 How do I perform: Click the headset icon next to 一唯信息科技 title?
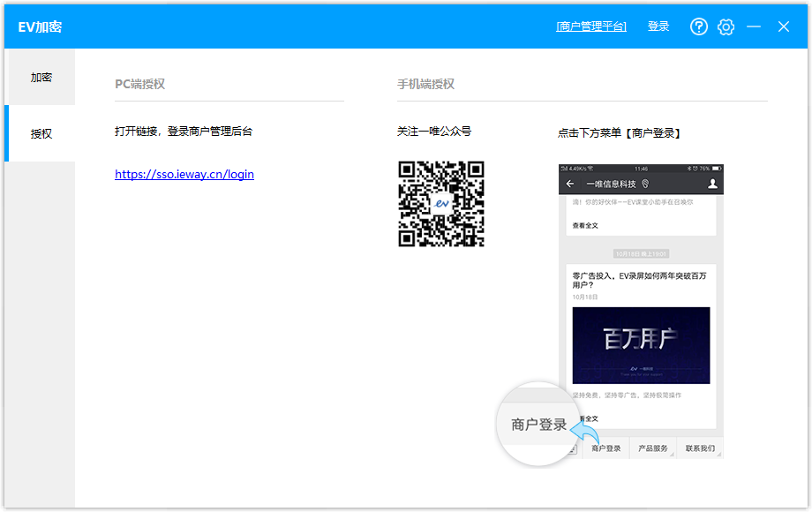[645, 183]
